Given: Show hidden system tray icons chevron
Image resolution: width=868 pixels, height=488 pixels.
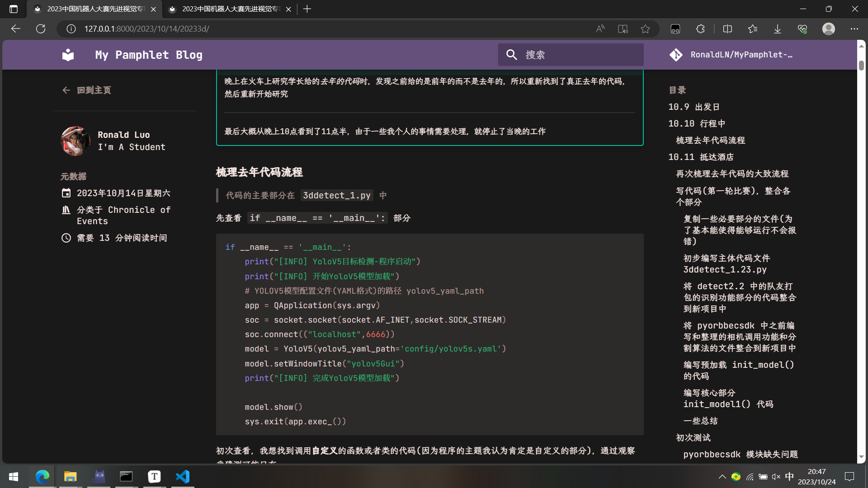Looking at the screenshot, I should (x=722, y=477).
